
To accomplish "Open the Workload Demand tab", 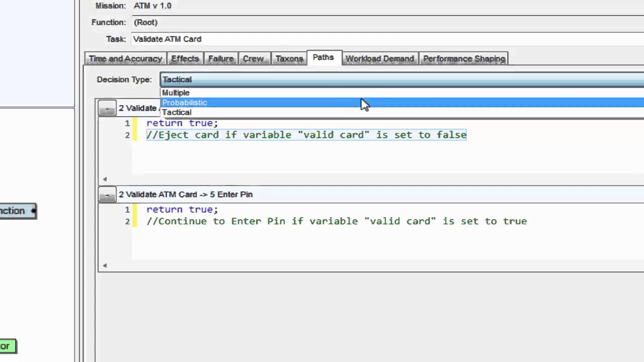I will pos(379,59).
